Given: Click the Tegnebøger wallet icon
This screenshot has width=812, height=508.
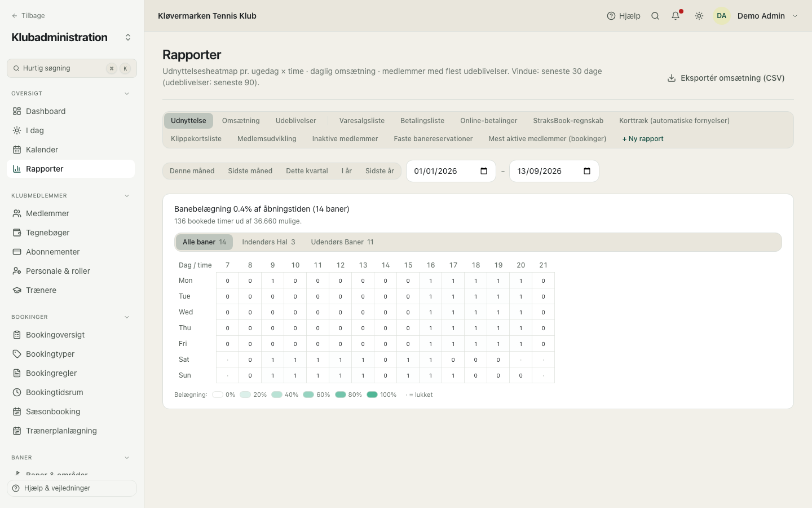Looking at the screenshot, I should click(17, 233).
